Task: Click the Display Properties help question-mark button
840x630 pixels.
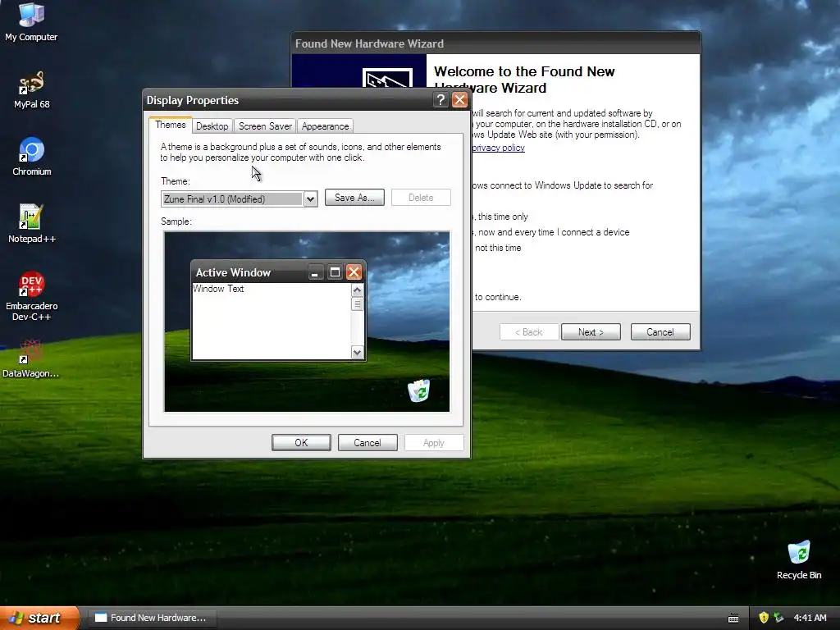Action: (x=441, y=99)
